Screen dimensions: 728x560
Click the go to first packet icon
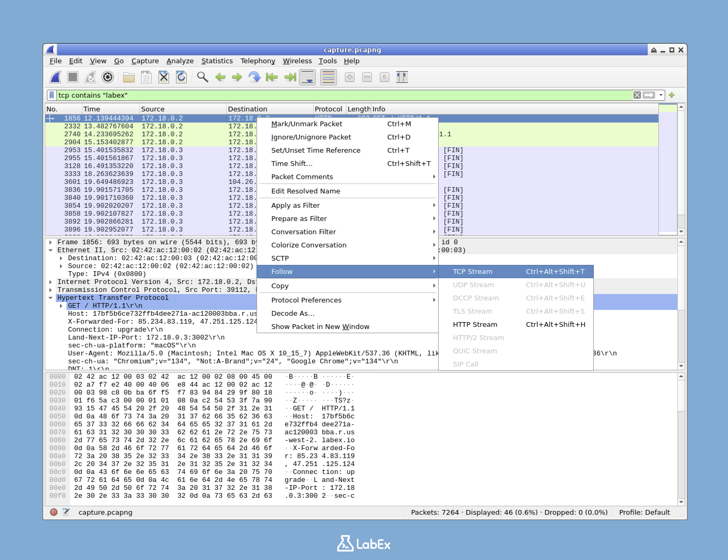272,77
